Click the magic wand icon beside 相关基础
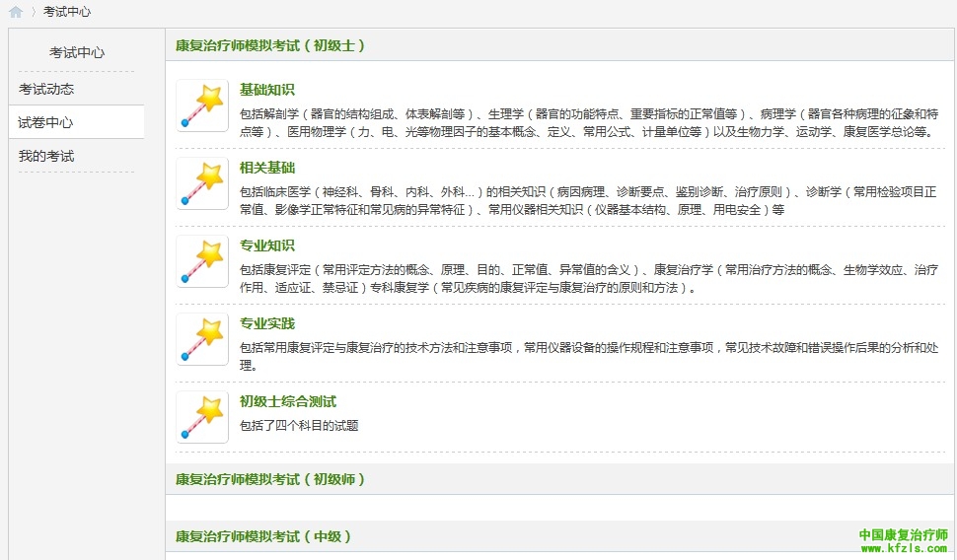The image size is (957, 560). click(202, 183)
